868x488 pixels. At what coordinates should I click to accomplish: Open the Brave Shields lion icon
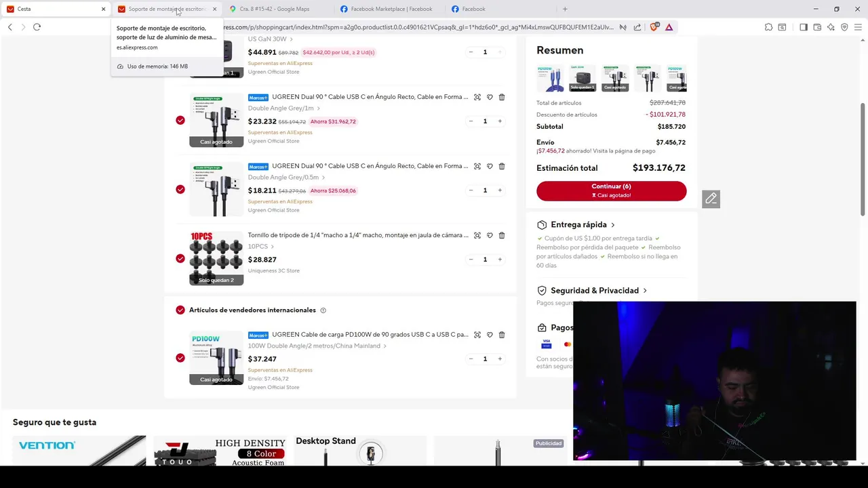[x=654, y=27]
